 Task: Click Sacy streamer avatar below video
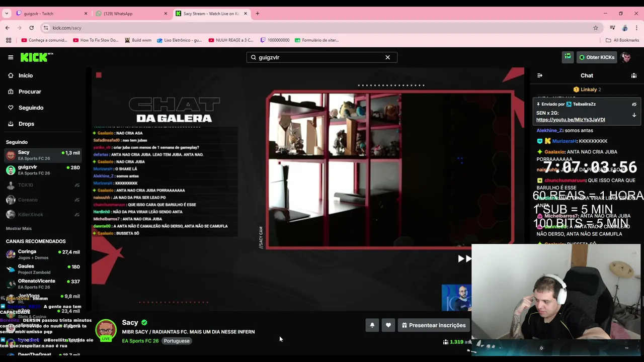(106, 330)
